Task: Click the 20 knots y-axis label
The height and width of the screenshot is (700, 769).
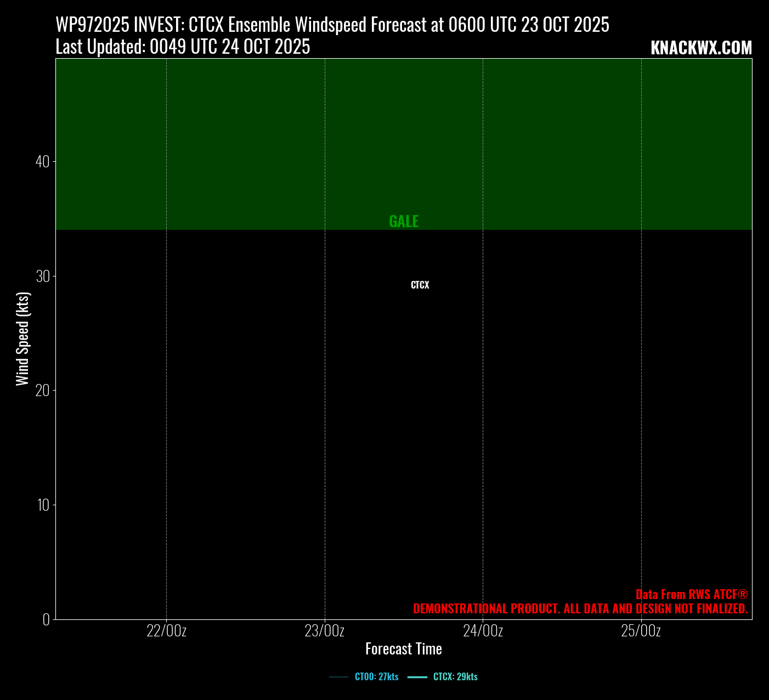Action: [43, 391]
